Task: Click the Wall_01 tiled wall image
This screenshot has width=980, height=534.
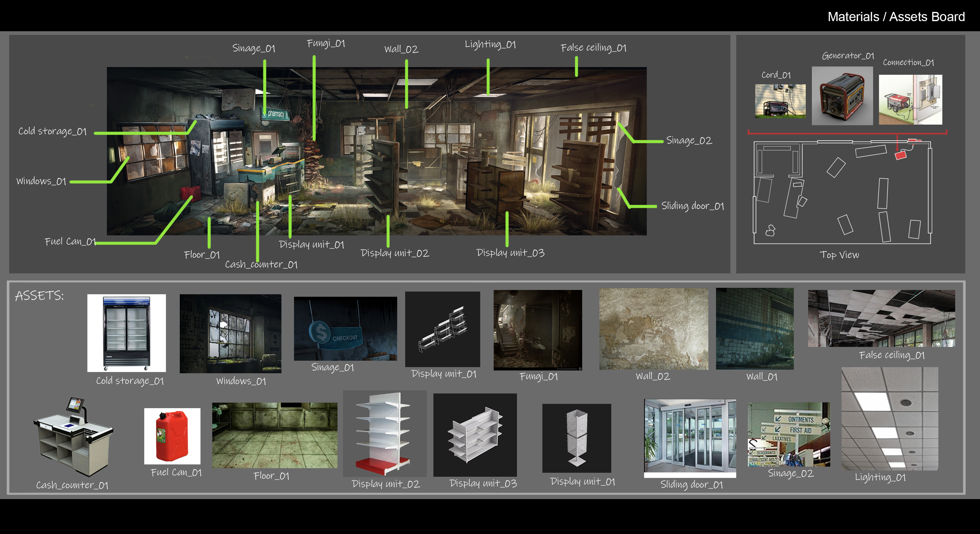Action: pyautogui.click(x=754, y=329)
